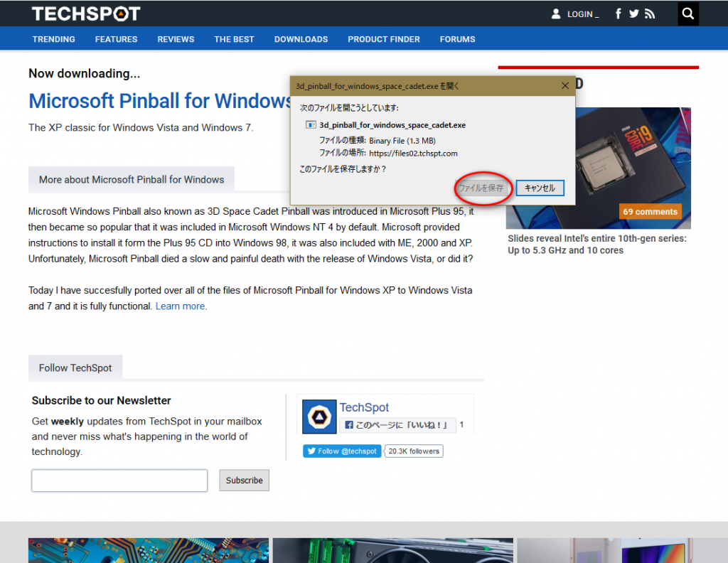
Task: Click the キャンセル cancel button
Action: [x=540, y=188]
